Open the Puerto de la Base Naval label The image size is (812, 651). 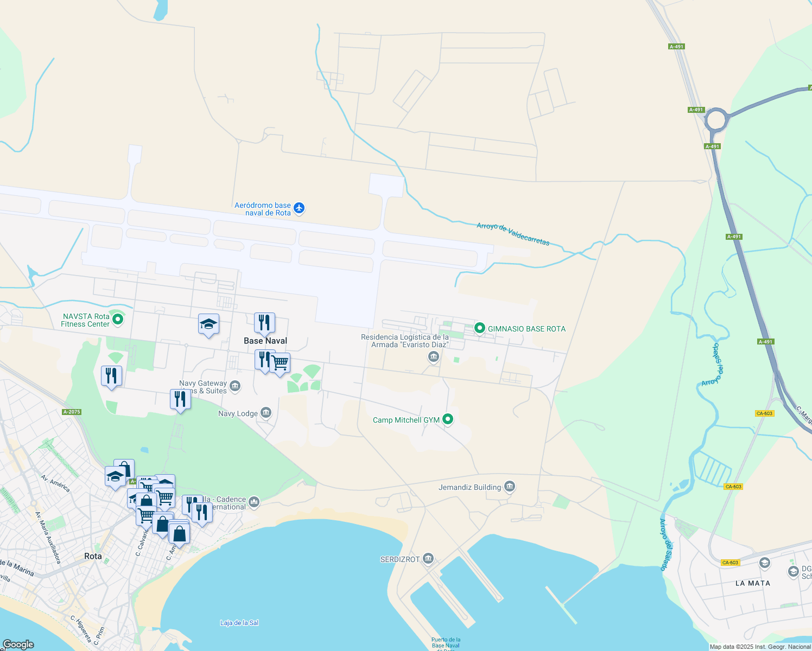(x=446, y=644)
